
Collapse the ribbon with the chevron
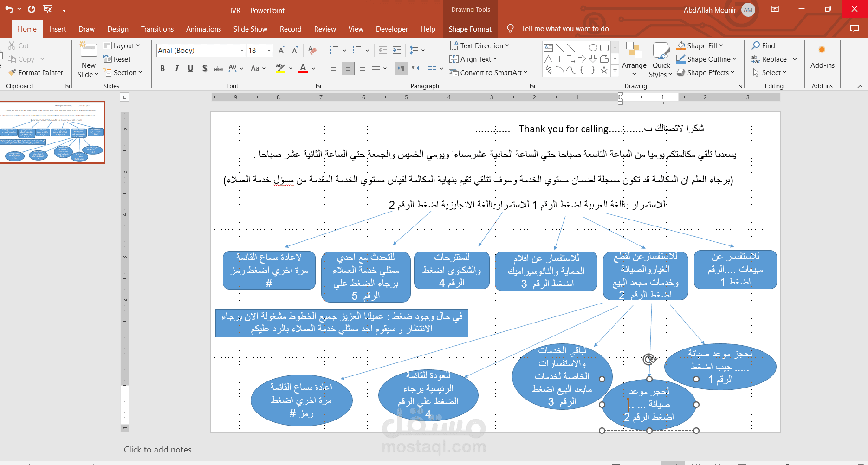(860, 86)
